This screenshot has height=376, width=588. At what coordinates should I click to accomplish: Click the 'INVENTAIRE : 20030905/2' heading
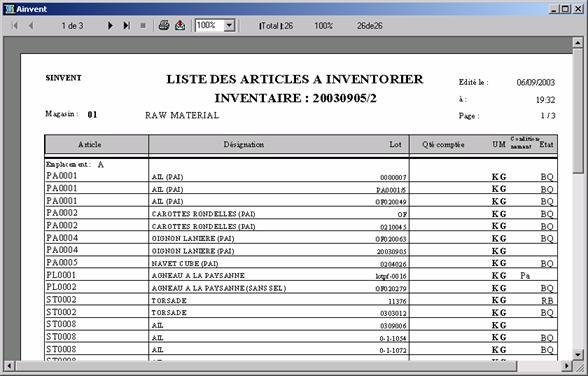[x=296, y=98]
